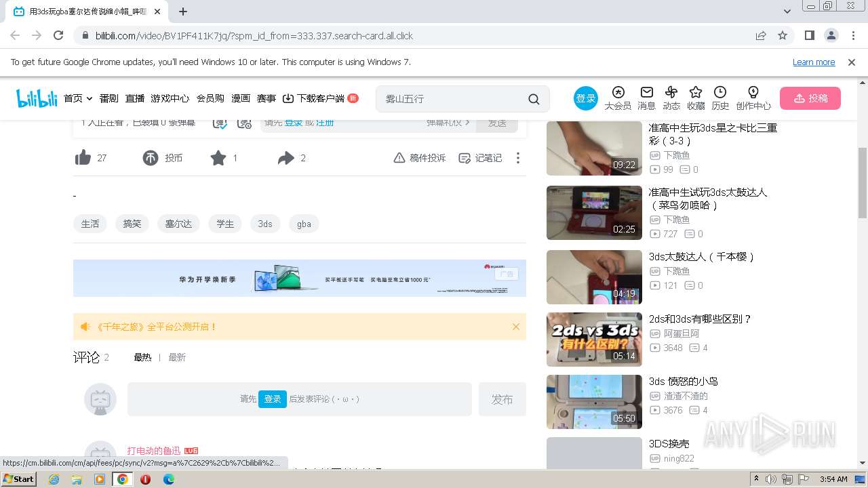
Task: Open the 直播 nav item
Action: (135, 98)
